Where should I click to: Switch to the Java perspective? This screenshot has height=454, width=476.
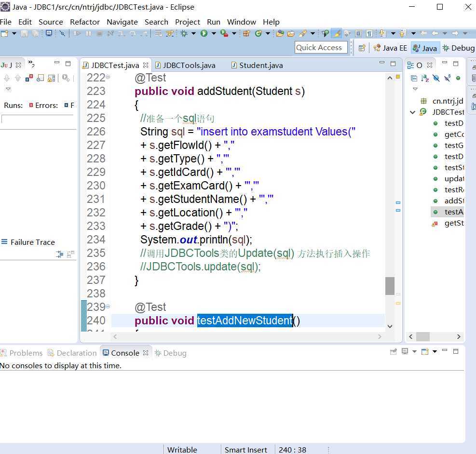(x=425, y=48)
